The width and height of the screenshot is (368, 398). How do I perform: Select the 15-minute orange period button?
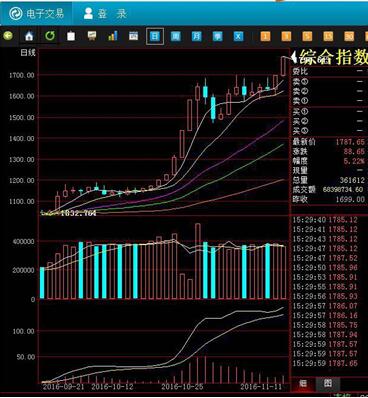click(328, 36)
